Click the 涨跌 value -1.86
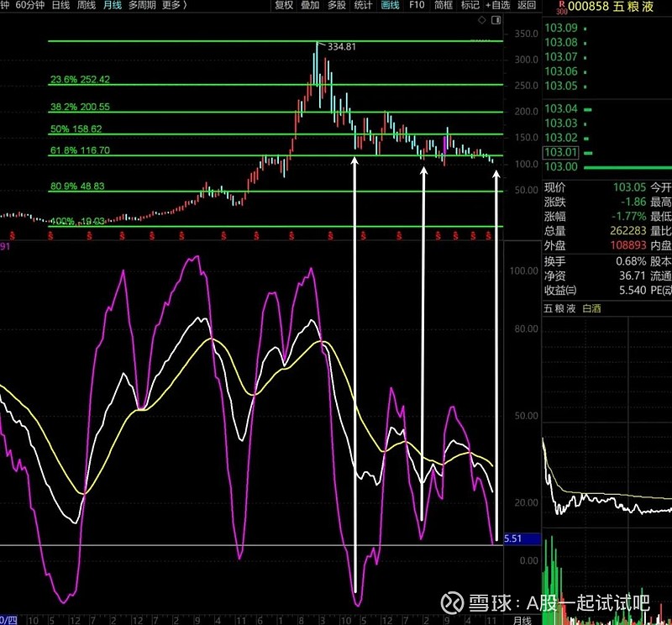Viewport: 672px width, 625px height. 633,202
